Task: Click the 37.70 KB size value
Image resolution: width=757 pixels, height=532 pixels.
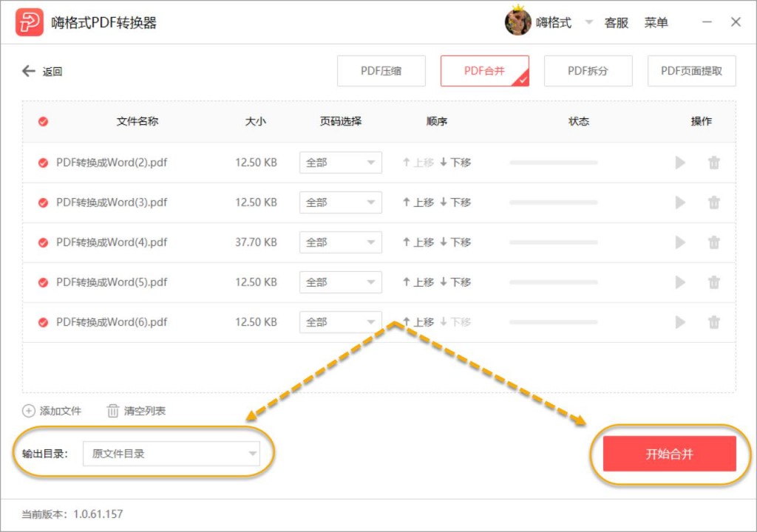Action: pyautogui.click(x=256, y=242)
